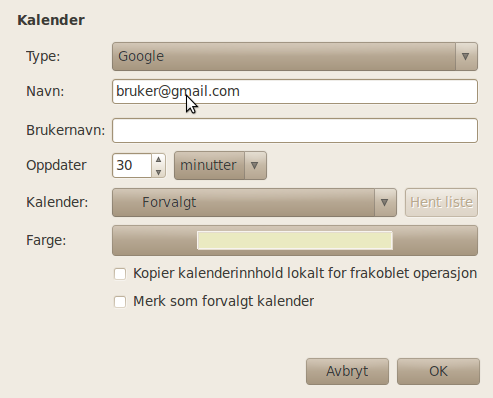Focus the empty Brukernavn text field

click(x=295, y=130)
